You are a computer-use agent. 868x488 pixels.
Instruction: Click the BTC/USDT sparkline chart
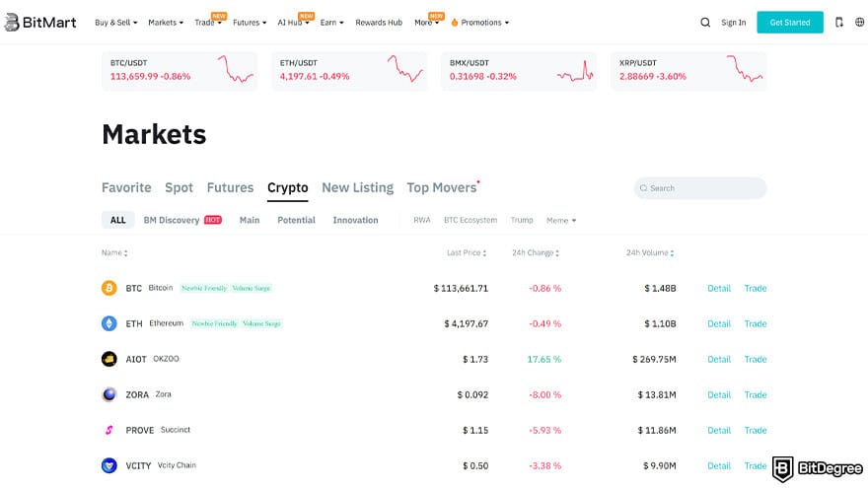(236, 69)
